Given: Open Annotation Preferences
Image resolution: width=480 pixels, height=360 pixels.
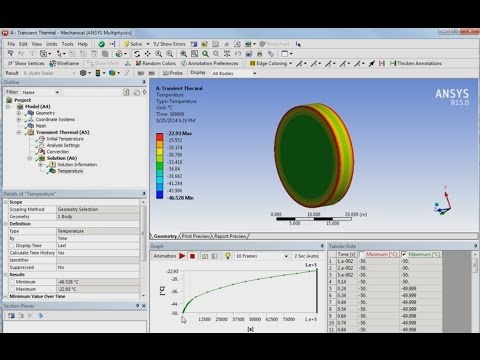Looking at the screenshot, I should pos(210,63).
